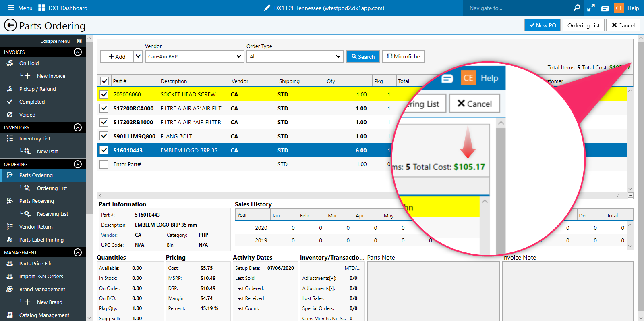Open Brand Management
Viewport: 644px width, 321px height.
click(x=42, y=289)
